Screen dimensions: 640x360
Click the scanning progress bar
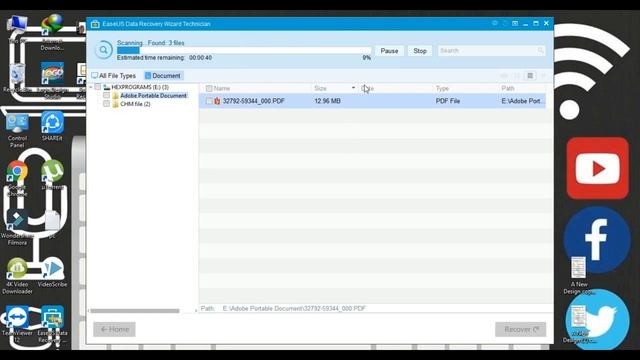click(x=244, y=51)
